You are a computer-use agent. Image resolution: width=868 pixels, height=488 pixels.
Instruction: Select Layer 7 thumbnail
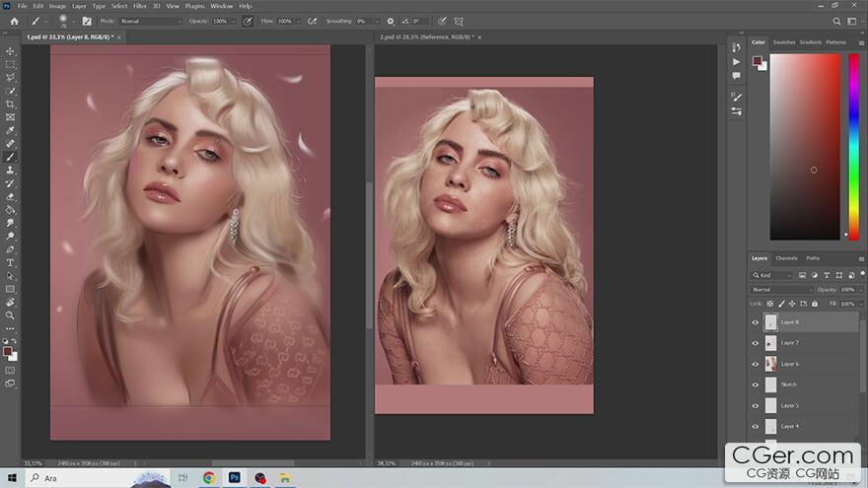click(x=770, y=343)
